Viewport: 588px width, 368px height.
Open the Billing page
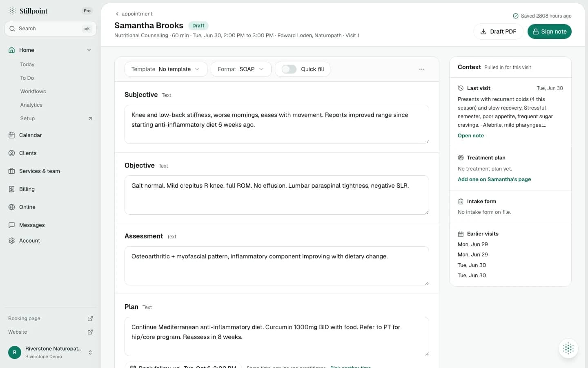point(51,189)
